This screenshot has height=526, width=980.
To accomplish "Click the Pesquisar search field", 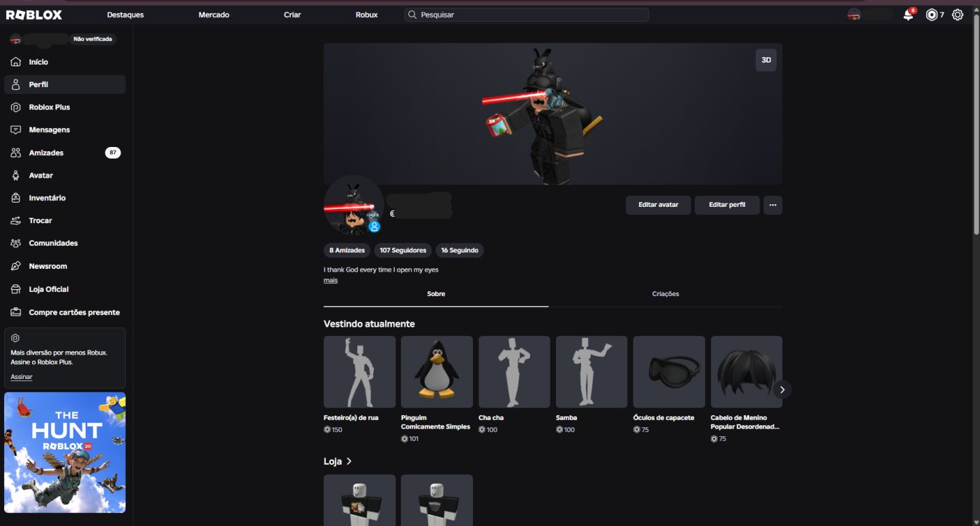I will click(526, 14).
